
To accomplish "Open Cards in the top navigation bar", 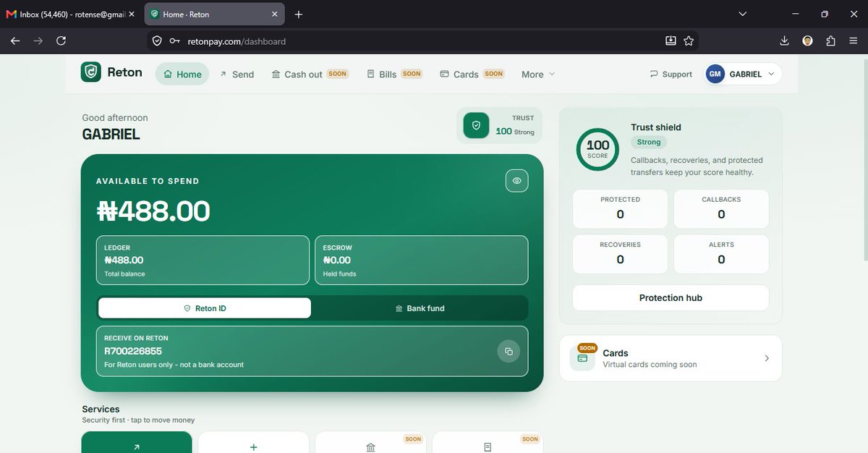I will [472, 74].
